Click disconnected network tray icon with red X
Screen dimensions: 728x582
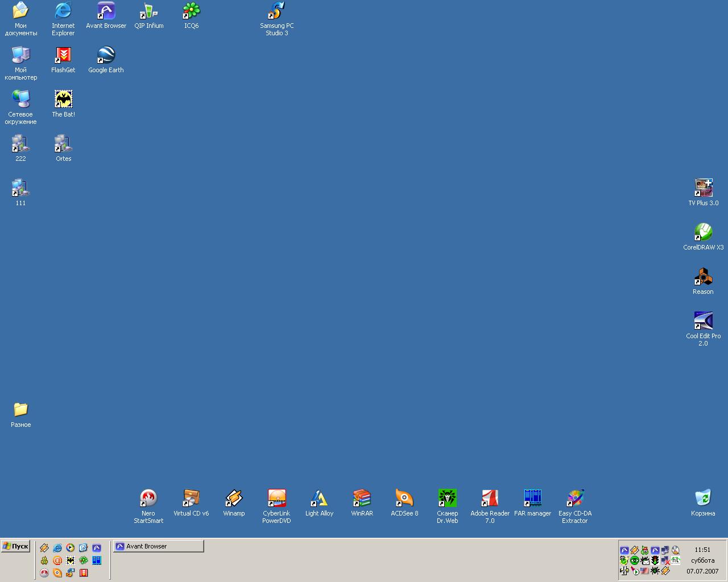coord(665,561)
